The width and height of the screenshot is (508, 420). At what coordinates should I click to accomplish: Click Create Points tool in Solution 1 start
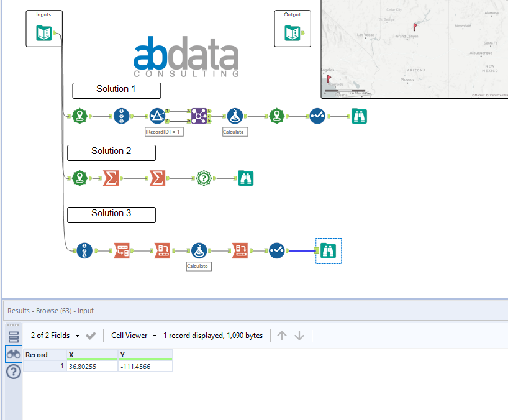(79, 116)
